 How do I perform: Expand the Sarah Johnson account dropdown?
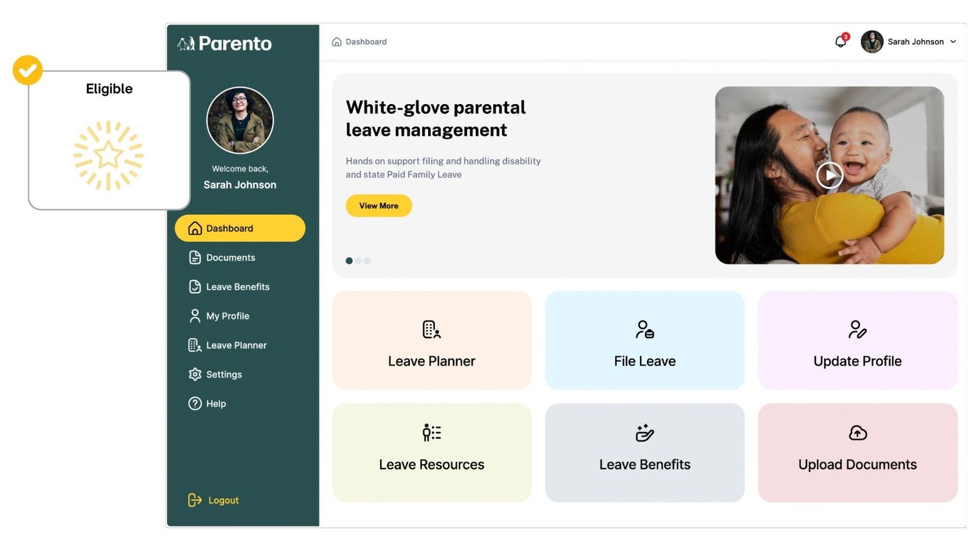click(x=954, y=42)
